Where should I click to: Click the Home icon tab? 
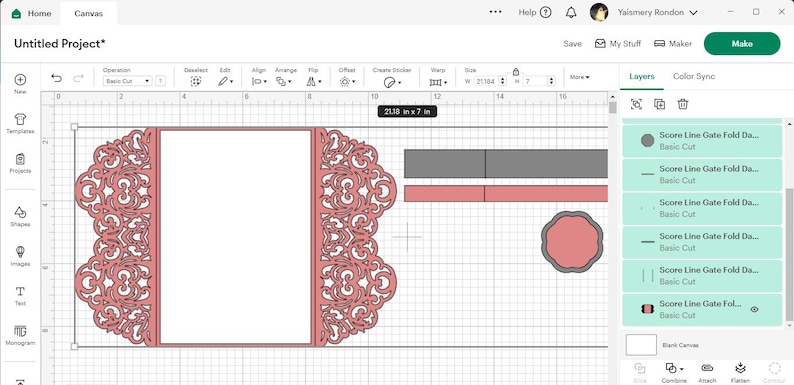pos(31,13)
